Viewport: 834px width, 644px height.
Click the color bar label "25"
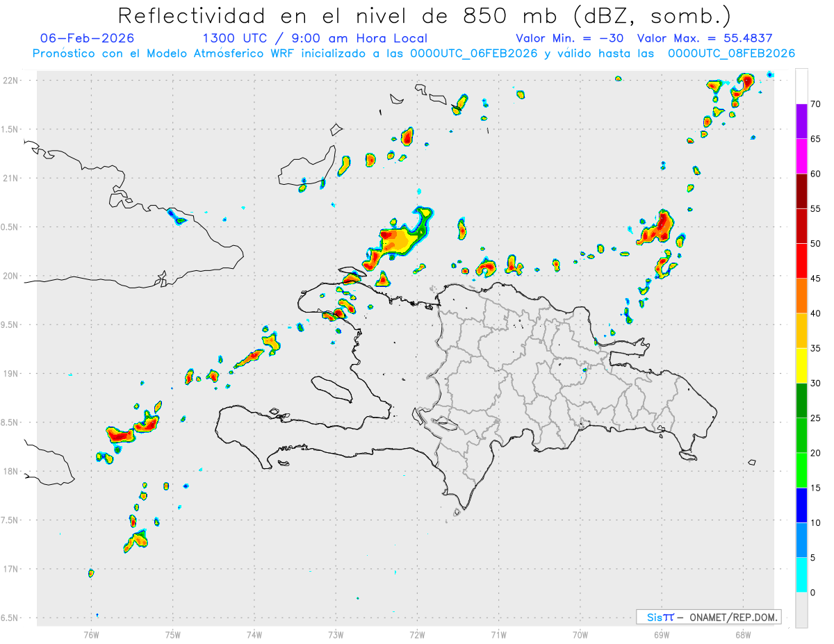[816, 418]
